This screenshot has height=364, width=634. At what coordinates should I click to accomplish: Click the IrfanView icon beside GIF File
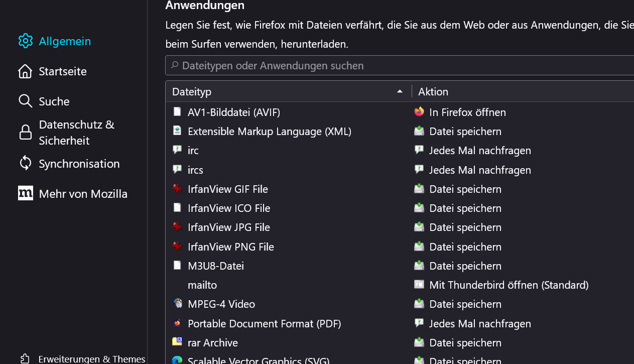[x=177, y=189]
